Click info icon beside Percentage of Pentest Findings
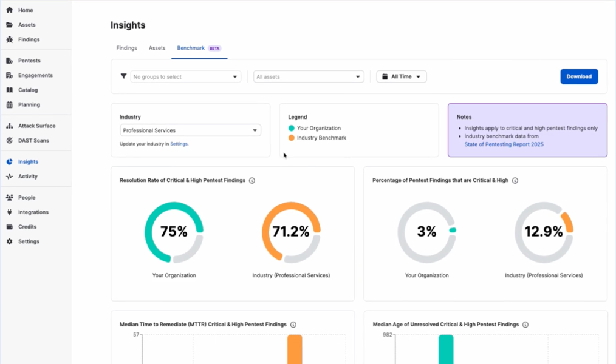616x364 pixels. 515,181
